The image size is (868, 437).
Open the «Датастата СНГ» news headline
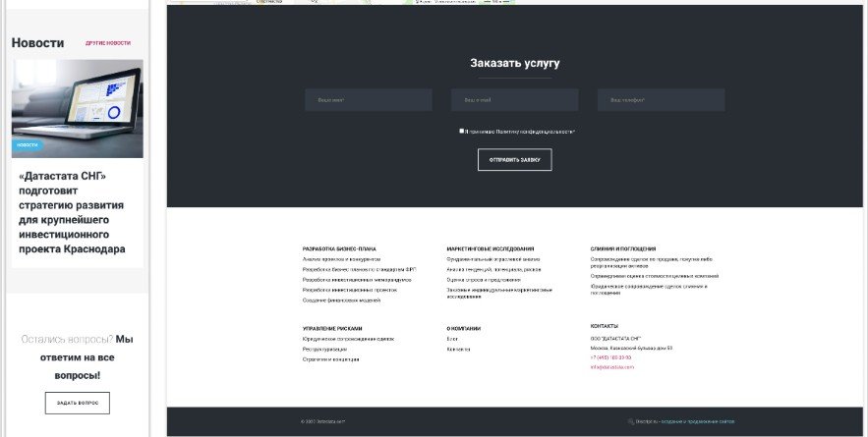[72, 212]
